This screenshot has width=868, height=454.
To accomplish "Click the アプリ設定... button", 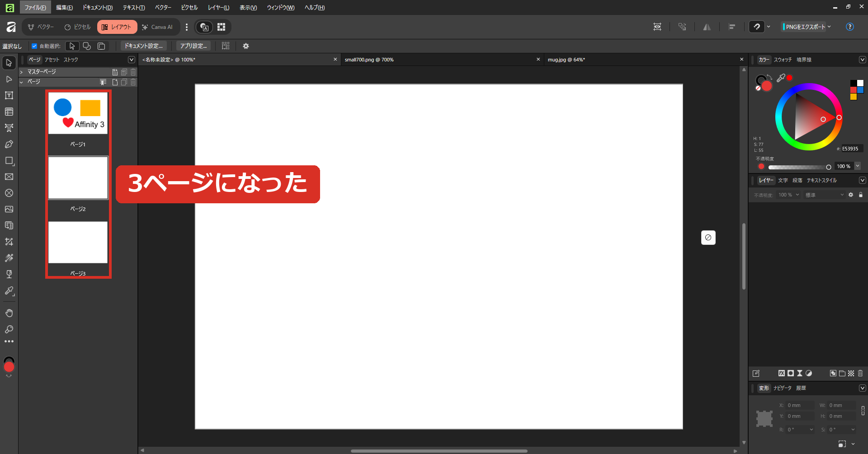I will tap(193, 46).
